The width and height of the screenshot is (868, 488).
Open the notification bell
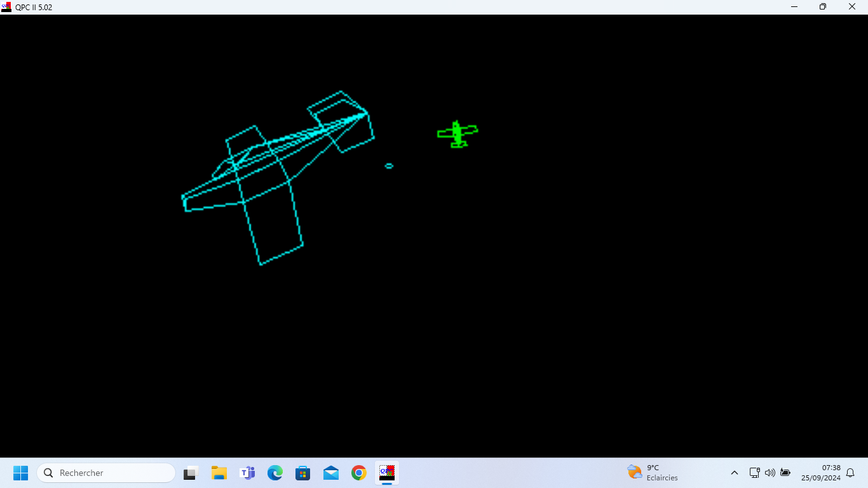click(x=850, y=473)
